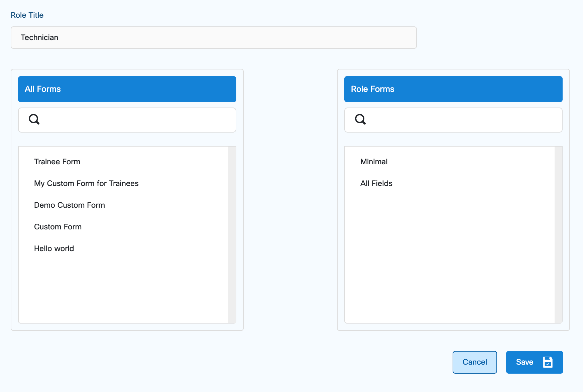Click the magnifier icon under All Forms
Screen dimensions: 583x392
[34, 119]
